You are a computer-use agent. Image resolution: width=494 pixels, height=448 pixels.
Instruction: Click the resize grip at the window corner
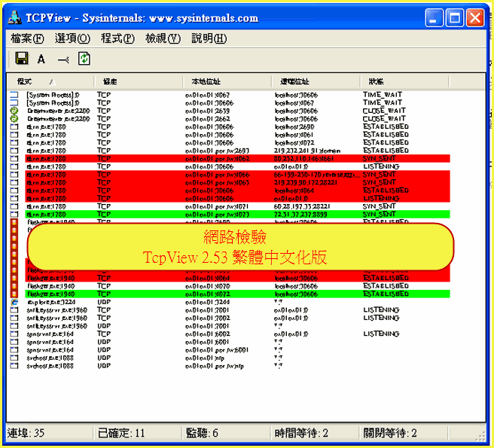(482, 436)
